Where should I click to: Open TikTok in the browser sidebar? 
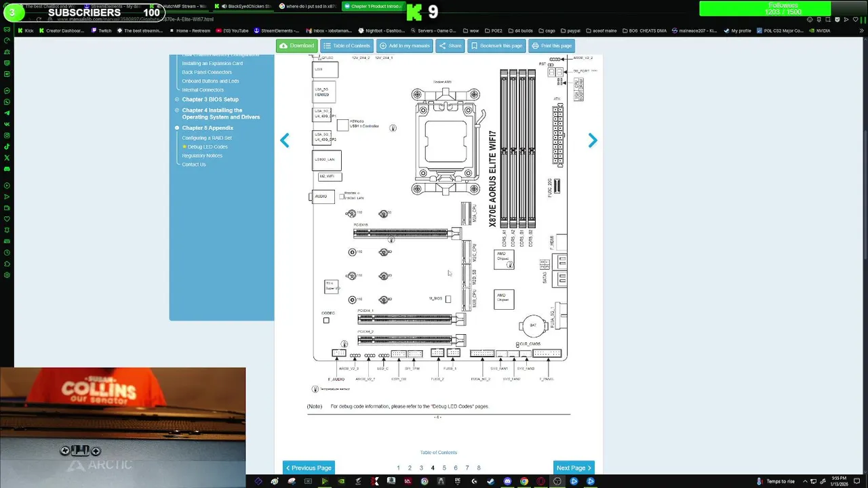(7, 146)
